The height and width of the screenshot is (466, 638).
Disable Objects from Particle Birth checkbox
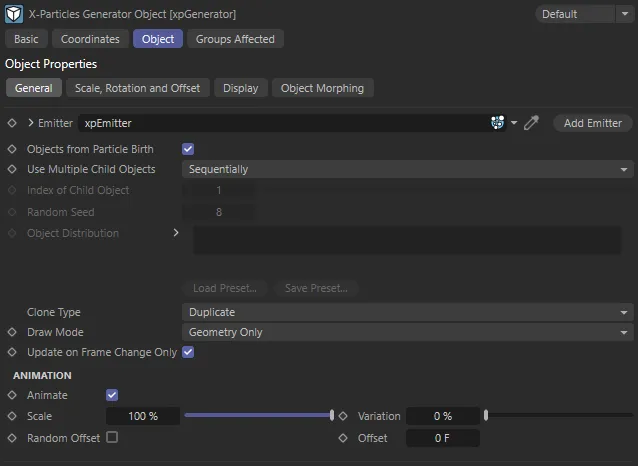pyautogui.click(x=188, y=149)
